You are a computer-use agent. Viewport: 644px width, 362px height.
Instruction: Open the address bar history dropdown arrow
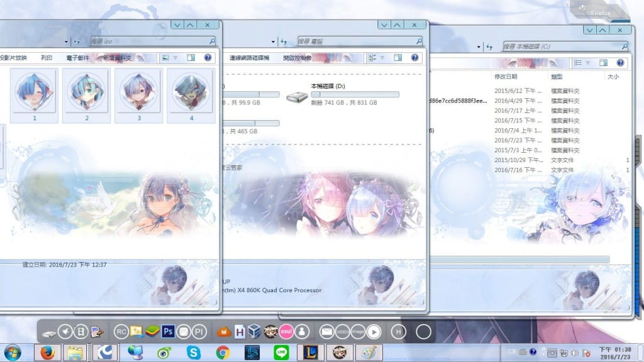click(x=478, y=47)
